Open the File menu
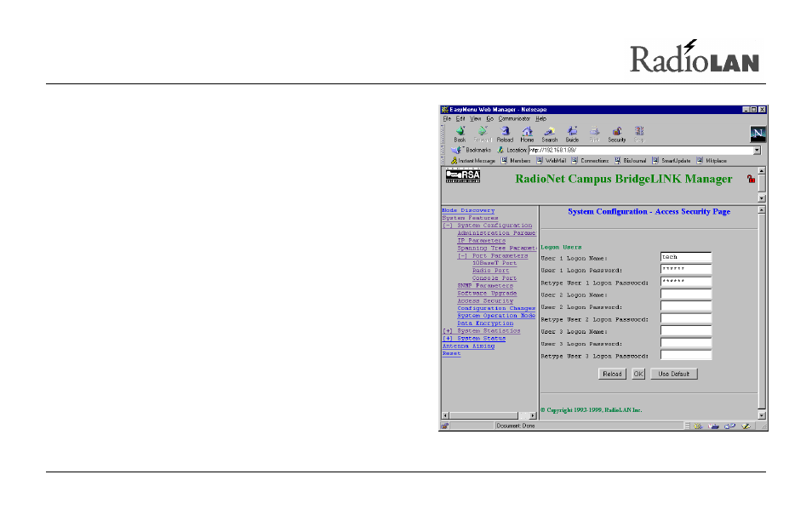 (x=447, y=118)
